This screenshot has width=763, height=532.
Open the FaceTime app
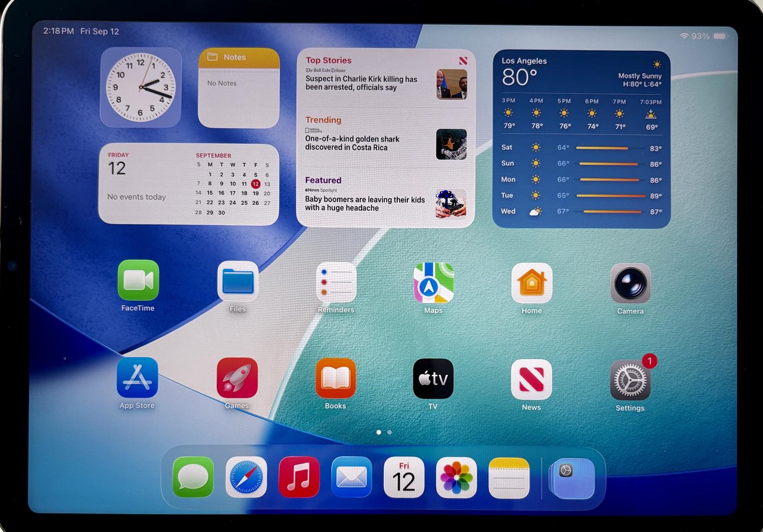click(138, 280)
